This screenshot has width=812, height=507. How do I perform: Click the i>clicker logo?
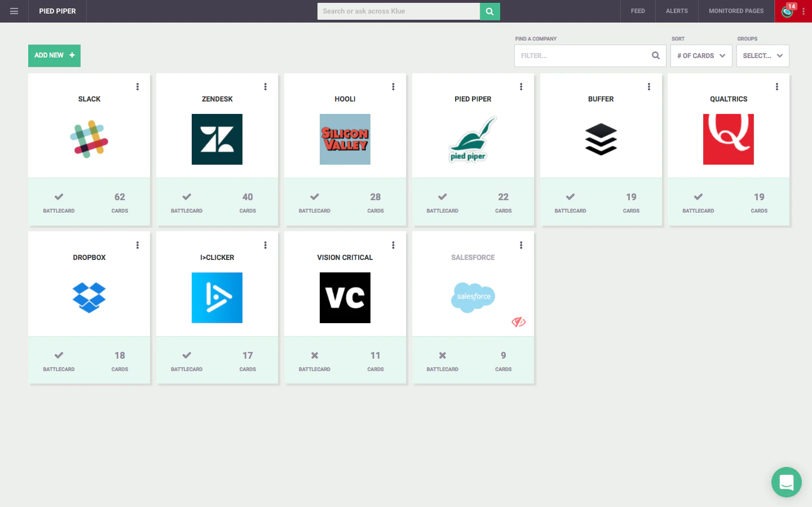(x=217, y=298)
